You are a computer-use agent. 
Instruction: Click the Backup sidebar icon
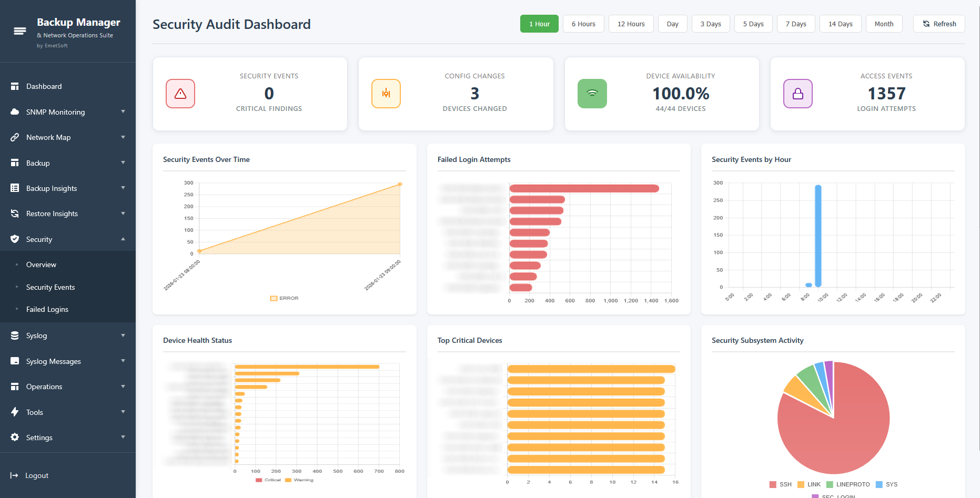[15, 163]
